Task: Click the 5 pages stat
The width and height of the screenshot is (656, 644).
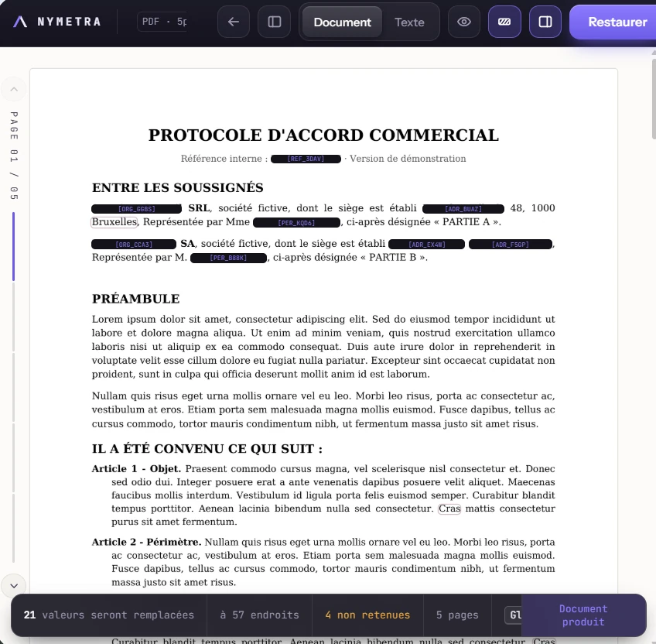Action: 457,615
